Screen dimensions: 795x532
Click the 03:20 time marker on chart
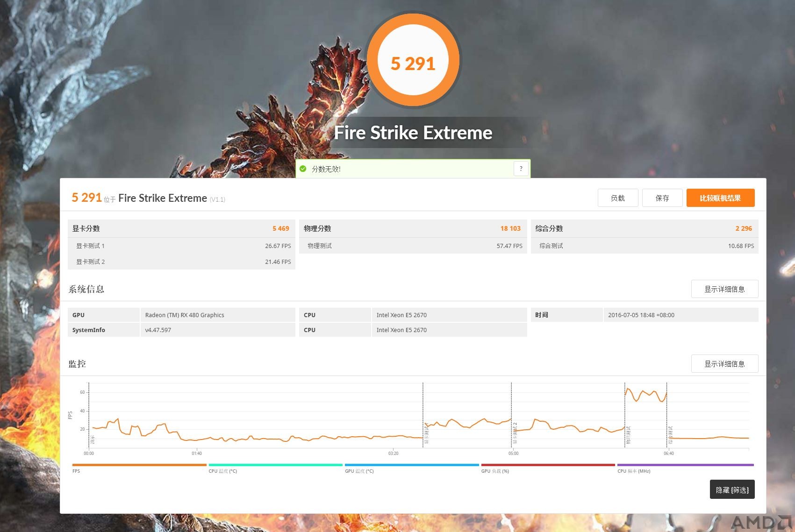tap(393, 453)
